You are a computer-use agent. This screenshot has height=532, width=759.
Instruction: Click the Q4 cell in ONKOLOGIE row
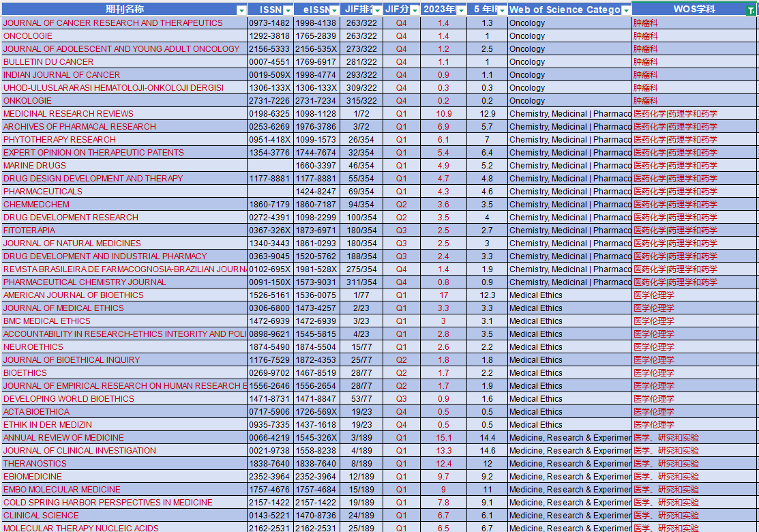click(401, 101)
